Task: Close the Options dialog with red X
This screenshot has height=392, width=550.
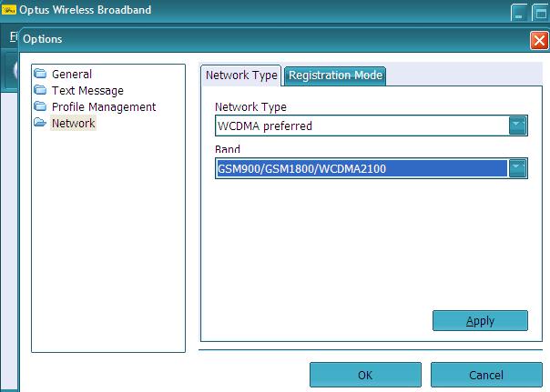Action: click(539, 40)
